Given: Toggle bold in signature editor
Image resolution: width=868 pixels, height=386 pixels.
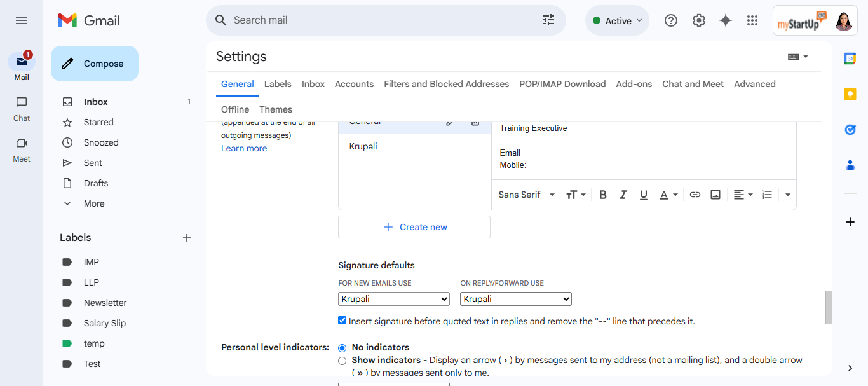Looking at the screenshot, I should point(603,195).
